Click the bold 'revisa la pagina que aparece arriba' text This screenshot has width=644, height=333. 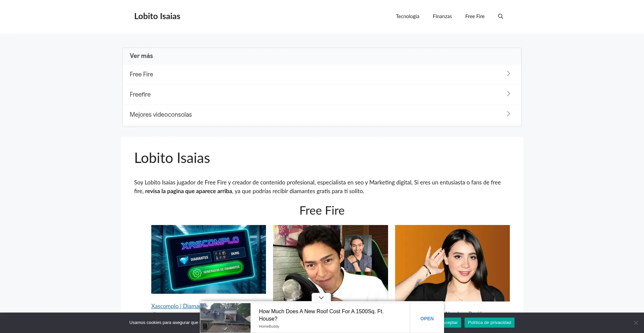[189, 191]
